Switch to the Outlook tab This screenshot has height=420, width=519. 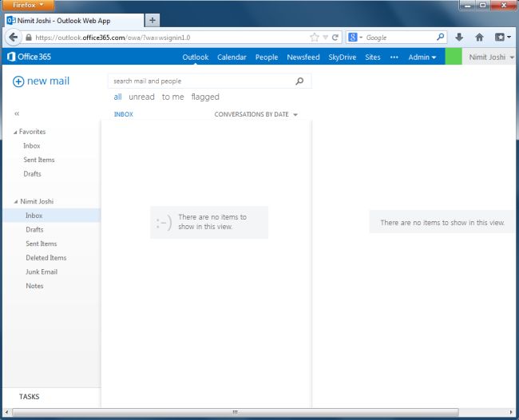196,57
